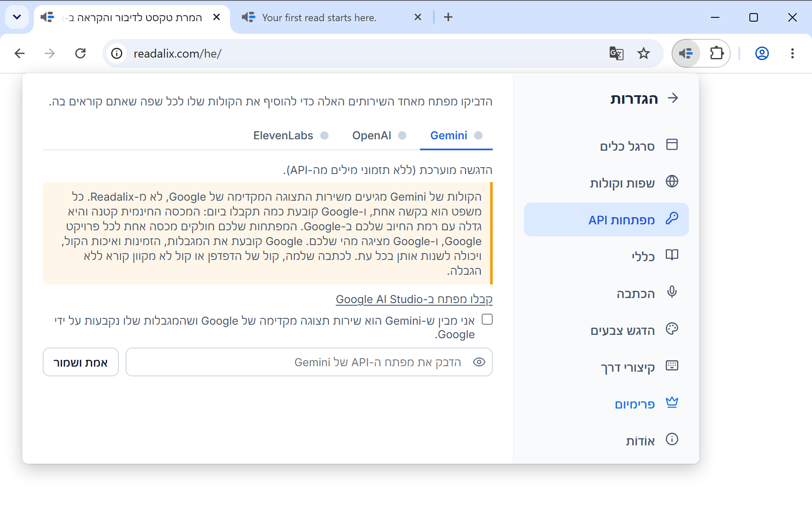The height and width of the screenshot is (508, 812).
Task: Click the Readalix extension icon in toolbar
Action: click(686, 53)
